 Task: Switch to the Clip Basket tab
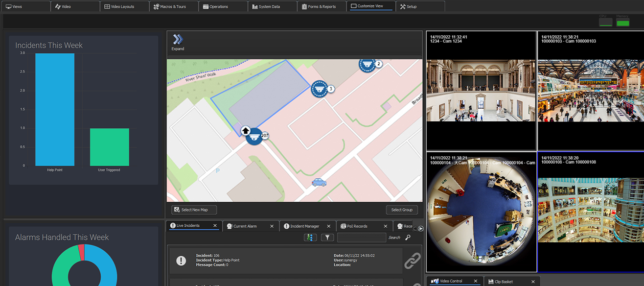pyautogui.click(x=512, y=282)
